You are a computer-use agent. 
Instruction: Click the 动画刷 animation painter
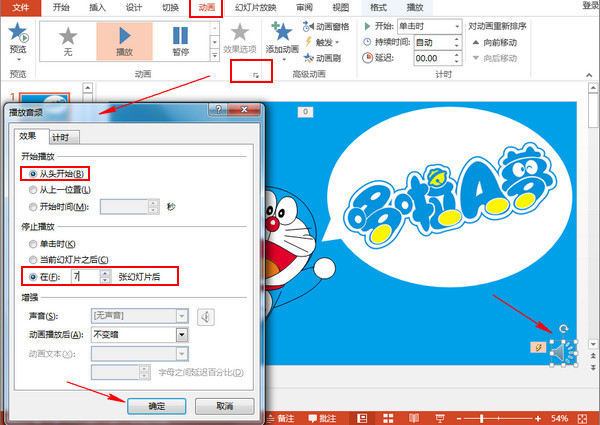pyautogui.click(x=322, y=58)
